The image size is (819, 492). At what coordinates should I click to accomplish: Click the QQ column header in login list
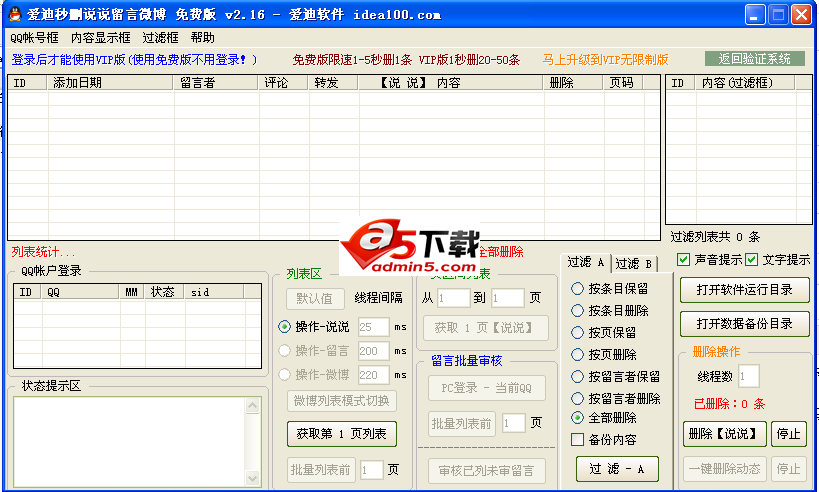81,292
